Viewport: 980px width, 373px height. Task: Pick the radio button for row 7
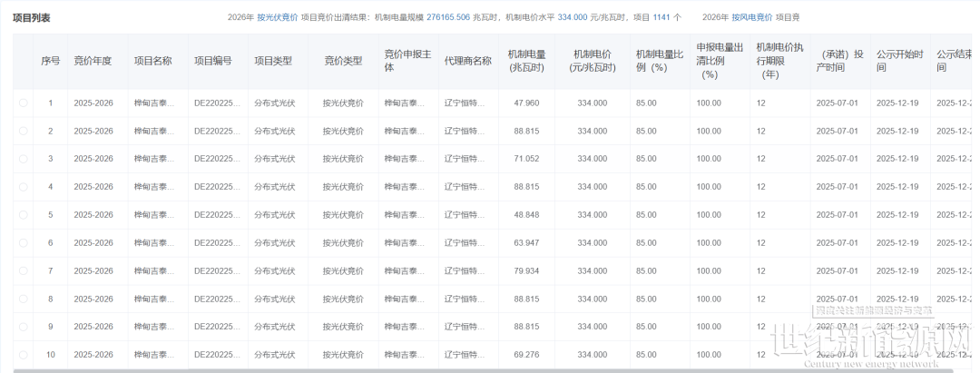point(24,271)
